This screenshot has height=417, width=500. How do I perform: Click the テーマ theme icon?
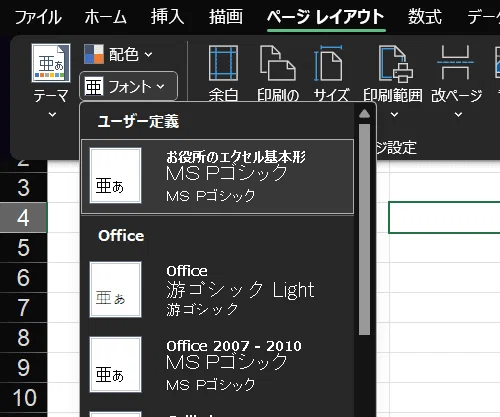coord(51,63)
